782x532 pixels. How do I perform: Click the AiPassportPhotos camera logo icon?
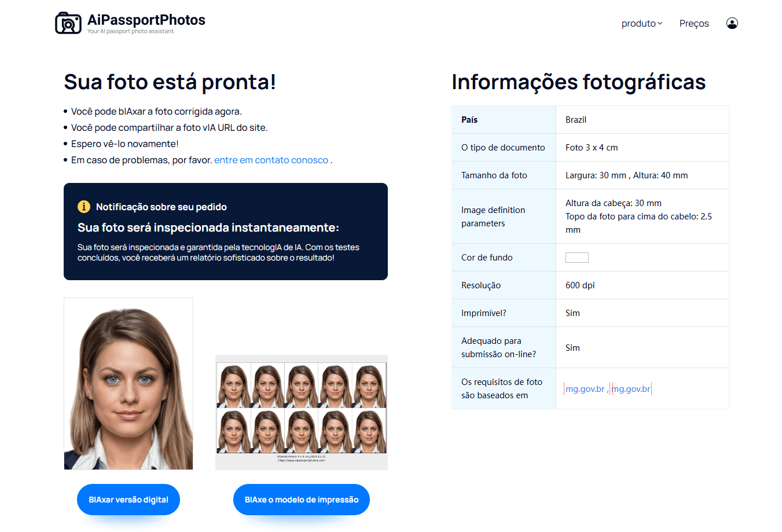[x=68, y=23]
